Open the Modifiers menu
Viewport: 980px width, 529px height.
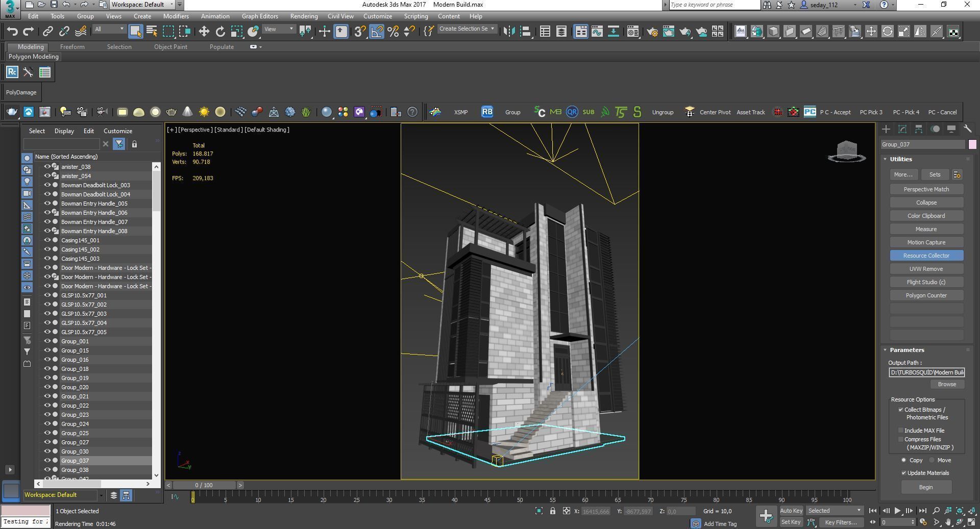[176, 16]
